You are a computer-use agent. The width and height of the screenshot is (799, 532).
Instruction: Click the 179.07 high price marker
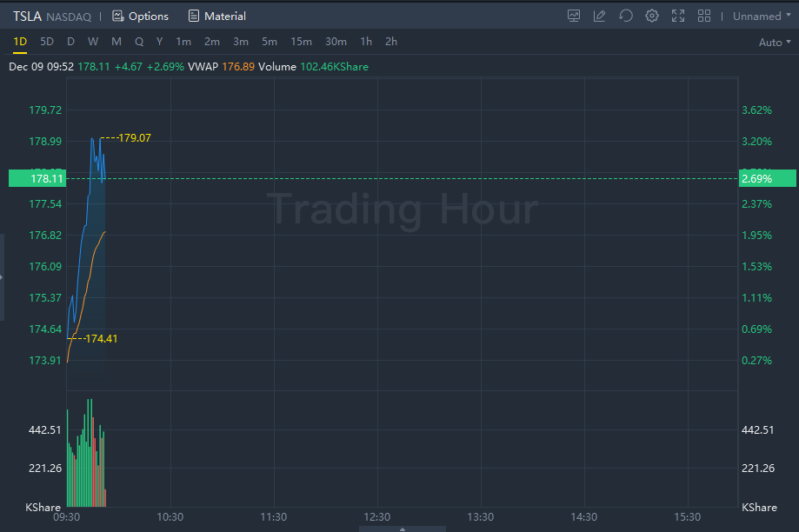[x=135, y=137]
